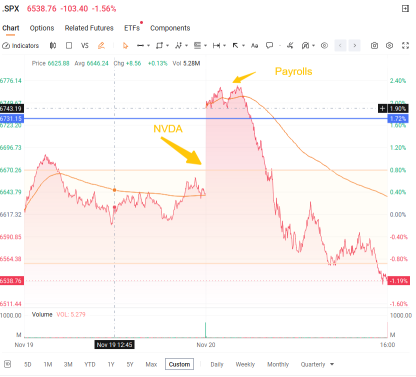Select the square layout icon

click(69, 46)
